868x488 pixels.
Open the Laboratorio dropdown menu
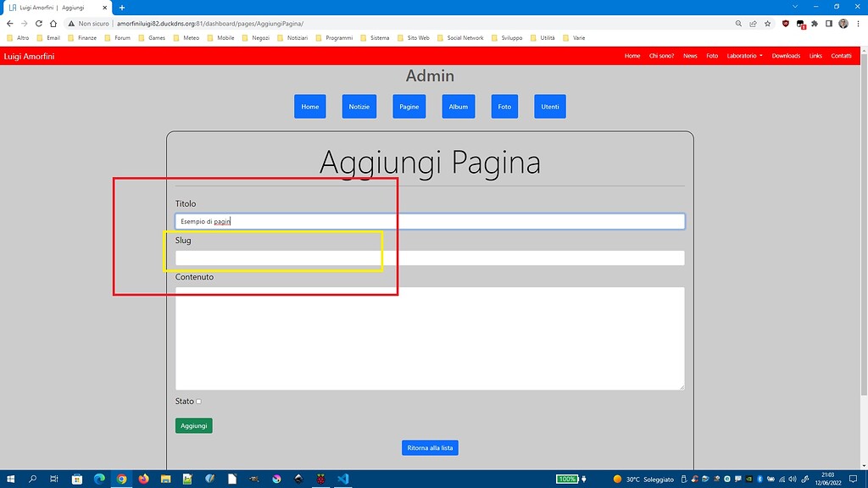(x=744, y=55)
